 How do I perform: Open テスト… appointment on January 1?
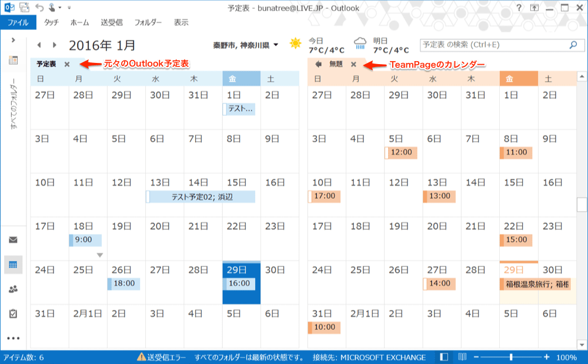239,109
